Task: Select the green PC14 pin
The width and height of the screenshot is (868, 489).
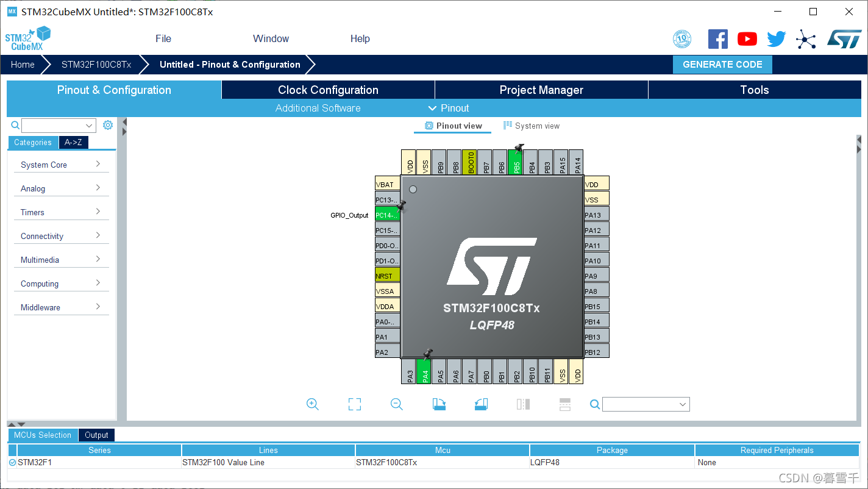Action: click(387, 215)
